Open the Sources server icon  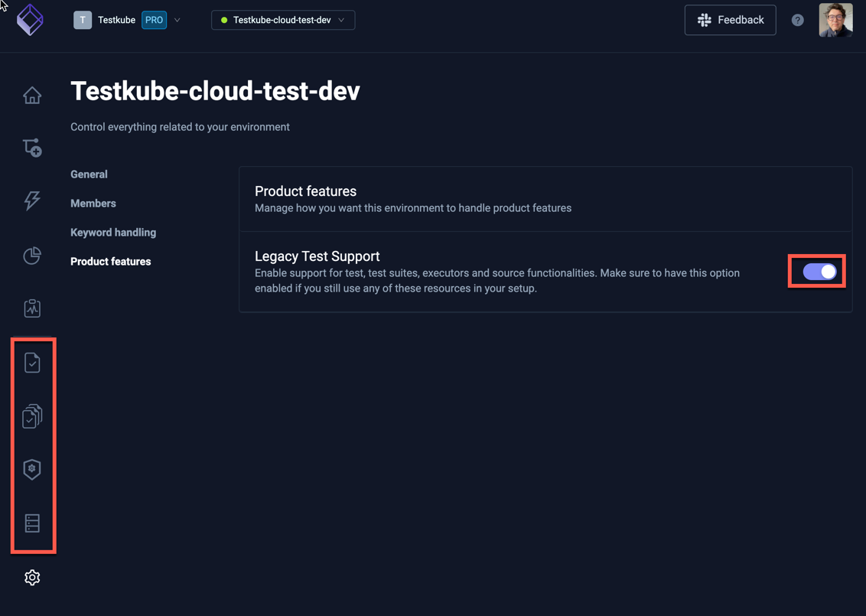[32, 523]
